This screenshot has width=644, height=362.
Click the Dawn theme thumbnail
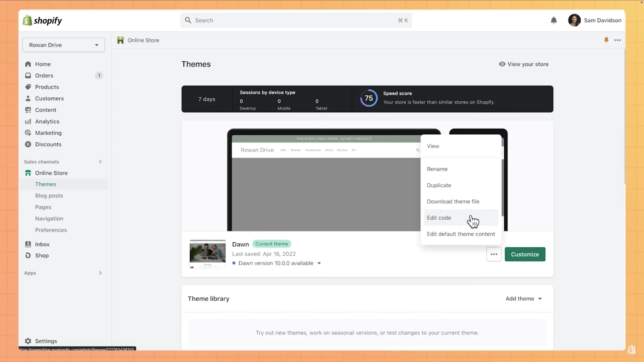pos(208,254)
